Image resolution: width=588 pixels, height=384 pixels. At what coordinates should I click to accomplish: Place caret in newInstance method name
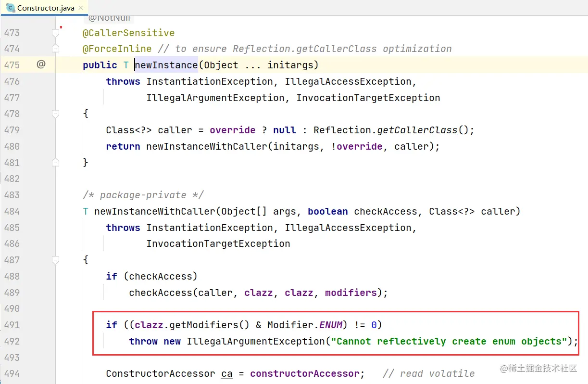point(166,65)
